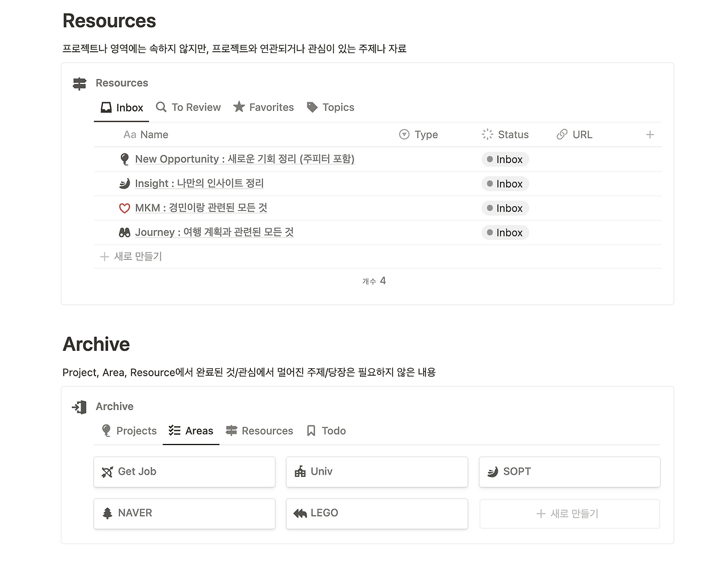Screen dimensions: 728x561
Task: Click the banana icon next to Insight
Action: coord(125,183)
